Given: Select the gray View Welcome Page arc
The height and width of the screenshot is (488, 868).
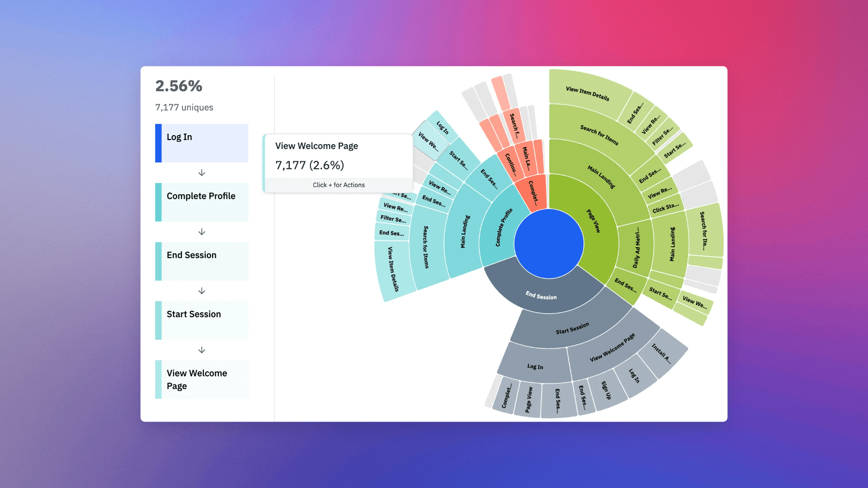Looking at the screenshot, I should coord(612,348).
